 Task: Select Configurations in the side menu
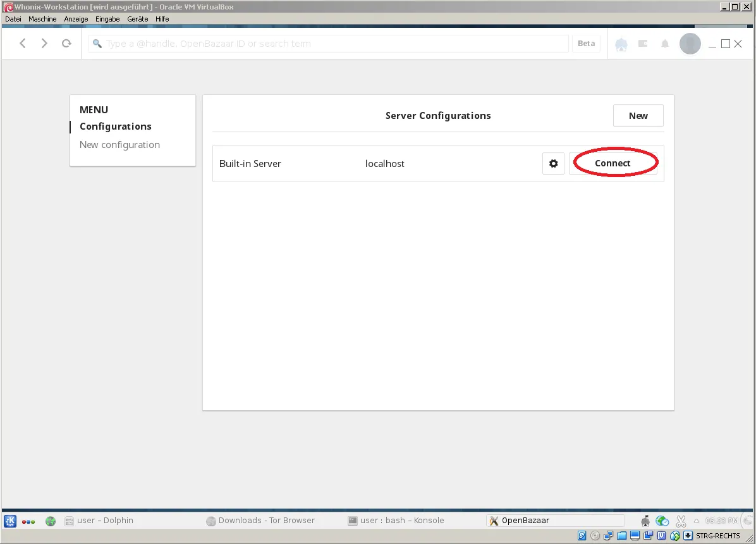(115, 127)
